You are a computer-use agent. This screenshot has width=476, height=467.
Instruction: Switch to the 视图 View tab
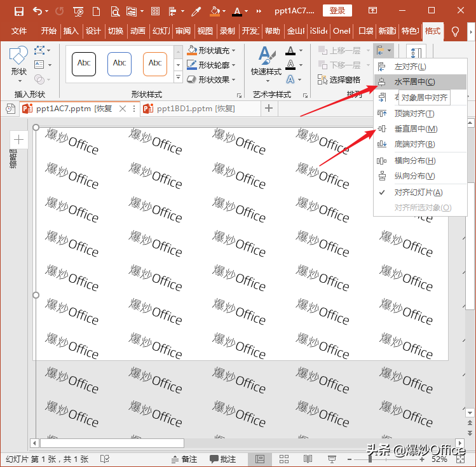(205, 31)
